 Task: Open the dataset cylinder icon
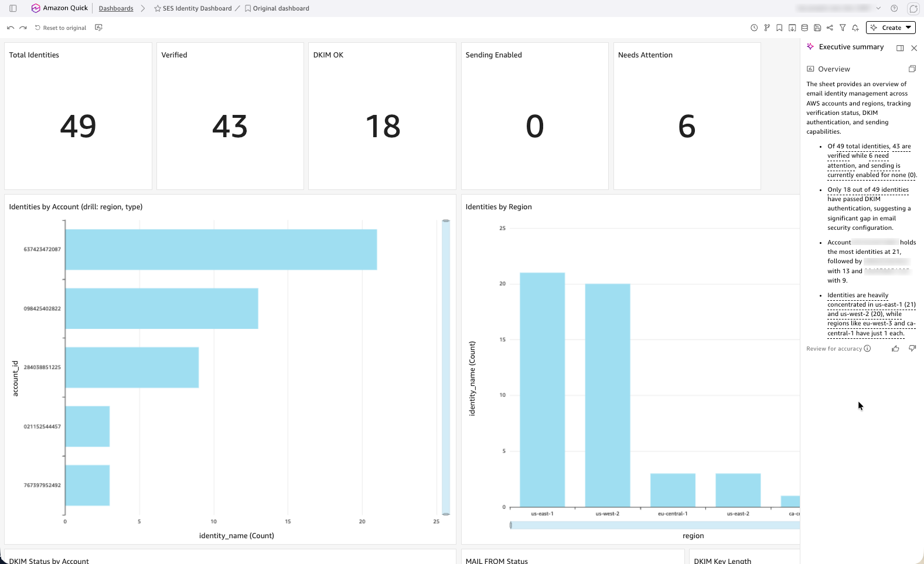[x=804, y=28]
